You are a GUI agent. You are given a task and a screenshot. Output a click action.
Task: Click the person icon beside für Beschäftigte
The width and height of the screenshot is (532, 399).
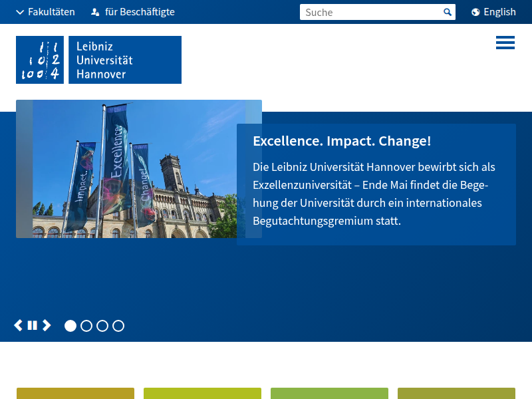[95, 13]
